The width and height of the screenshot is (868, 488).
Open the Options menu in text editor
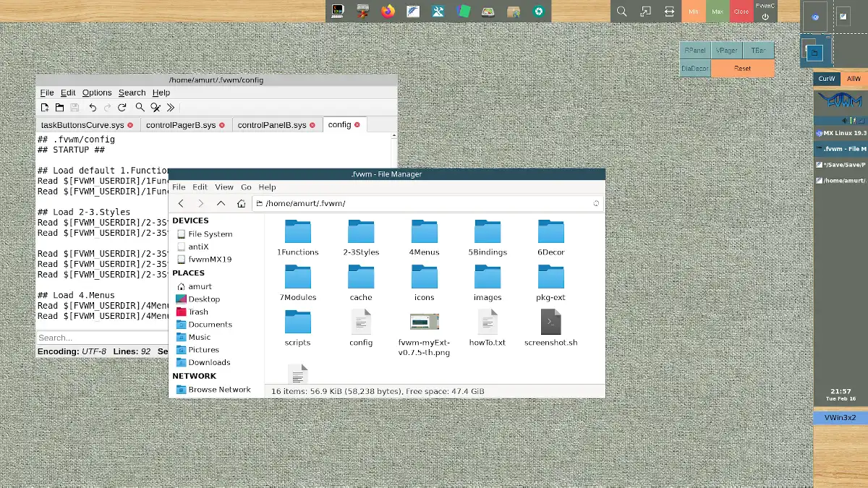97,93
